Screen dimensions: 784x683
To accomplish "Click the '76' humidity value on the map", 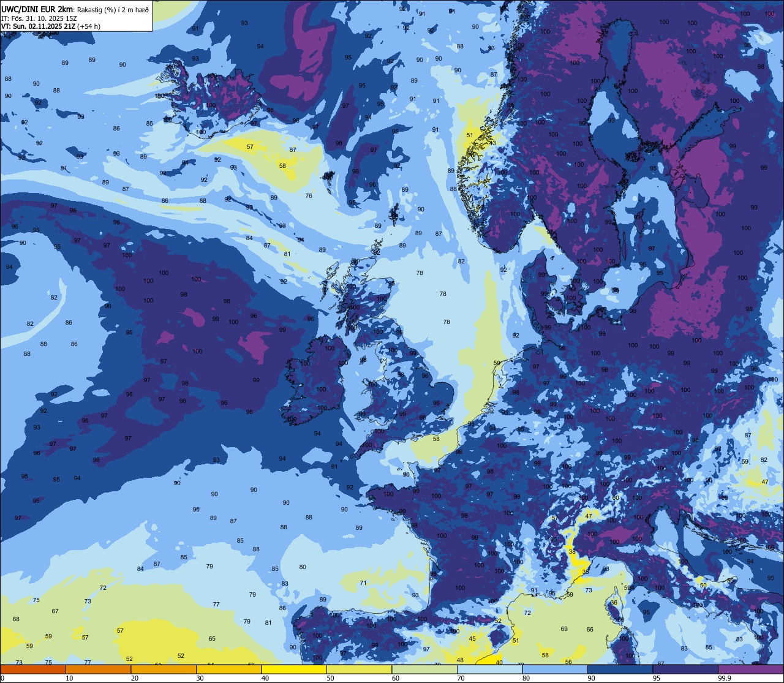I will [309, 196].
